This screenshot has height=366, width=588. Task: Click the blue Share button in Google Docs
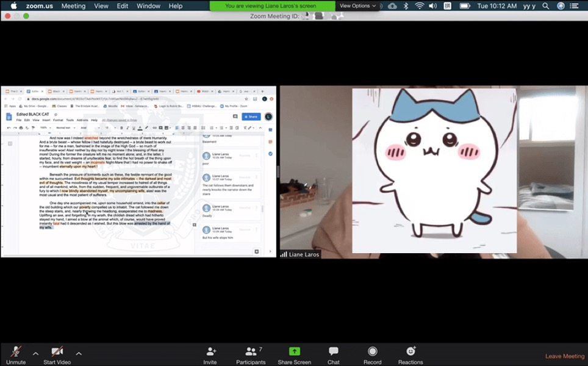click(x=251, y=117)
